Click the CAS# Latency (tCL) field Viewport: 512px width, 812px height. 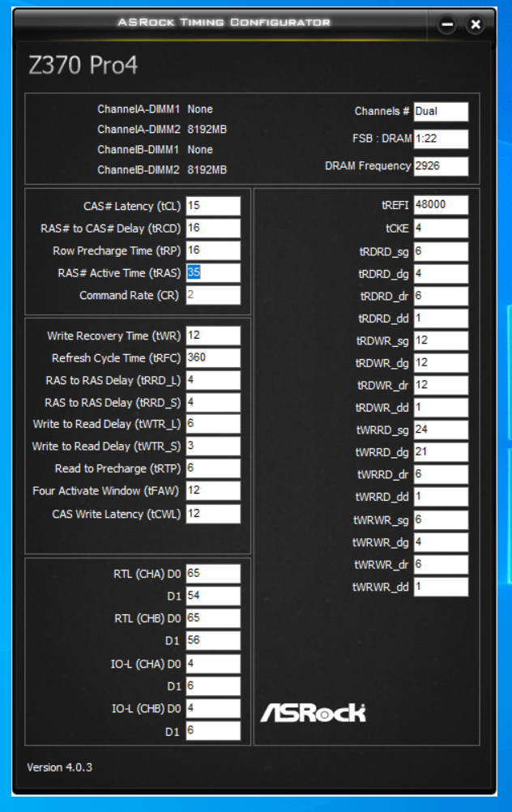coord(213,206)
